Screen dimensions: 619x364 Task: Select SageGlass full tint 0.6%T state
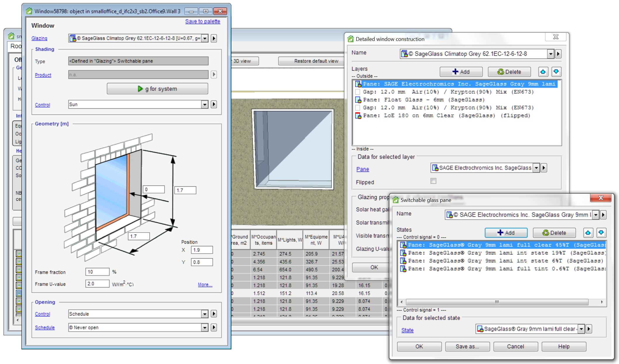pos(502,269)
